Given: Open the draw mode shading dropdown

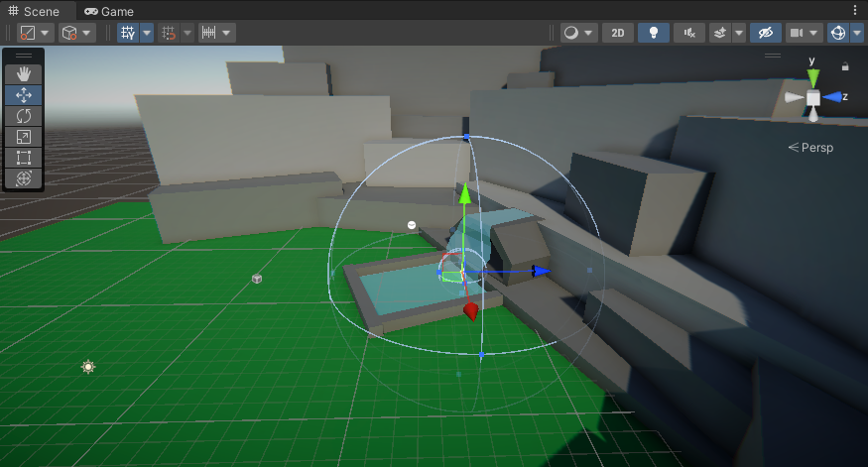Looking at the screenshot, I should tap(579, 33).
